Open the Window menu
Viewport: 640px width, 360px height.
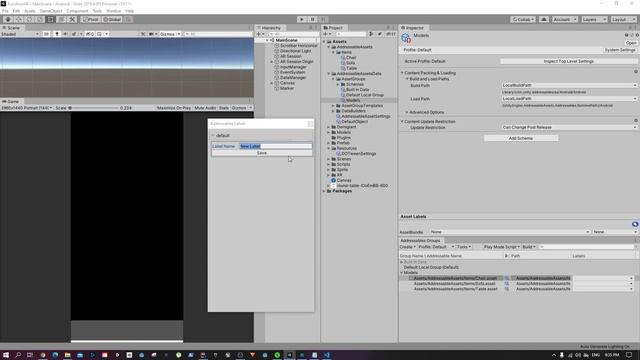(x=113, y=11)
